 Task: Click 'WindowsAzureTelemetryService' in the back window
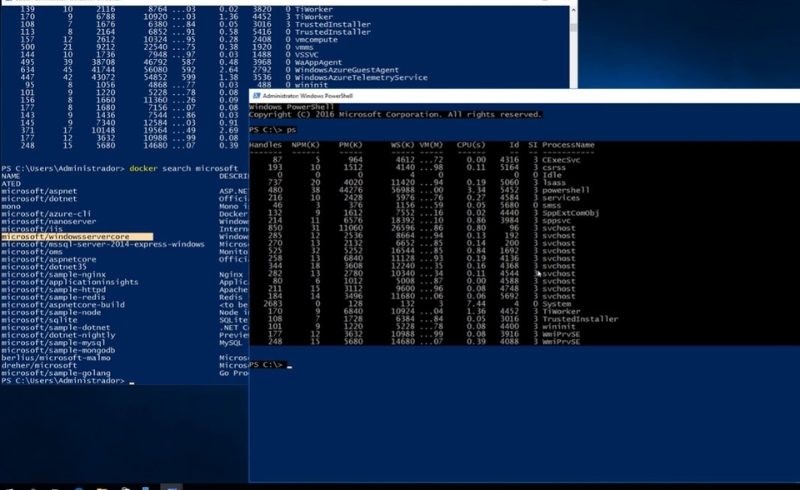361,78
